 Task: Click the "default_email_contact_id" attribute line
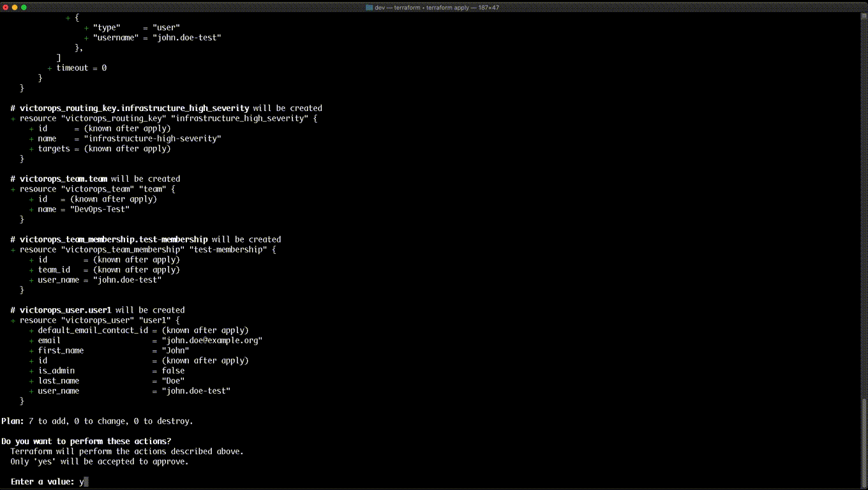138,330
